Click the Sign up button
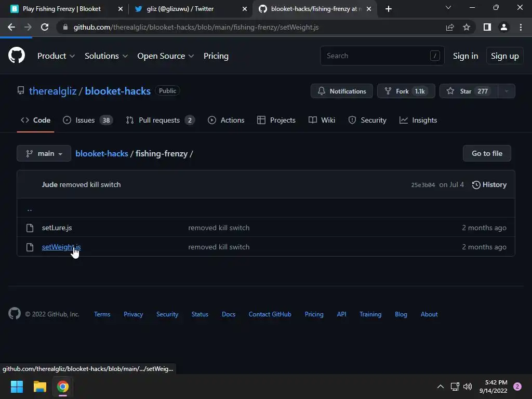The image size is (532, 399). coord(504,56)
